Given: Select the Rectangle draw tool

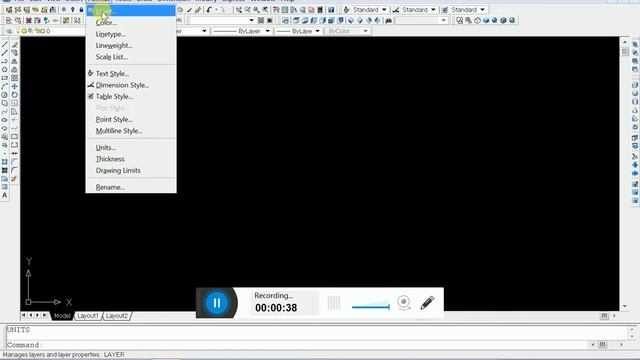Looking at the screenshot, I should pyautogui.click(x=4, y=78).
